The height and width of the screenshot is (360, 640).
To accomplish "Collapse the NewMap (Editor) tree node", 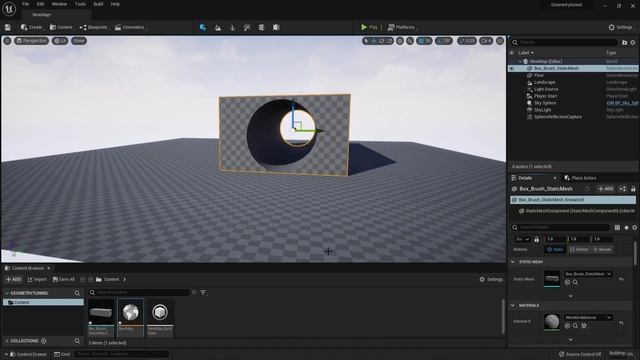I will tap(520, 62).
